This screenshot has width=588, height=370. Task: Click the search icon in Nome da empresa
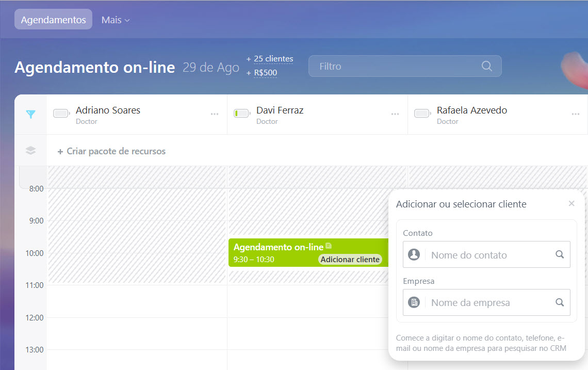[x=560, y=302]
